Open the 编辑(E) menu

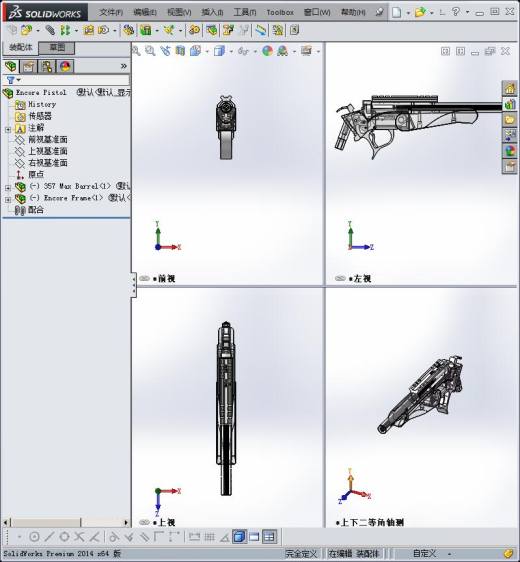click(x=145, y=12)
